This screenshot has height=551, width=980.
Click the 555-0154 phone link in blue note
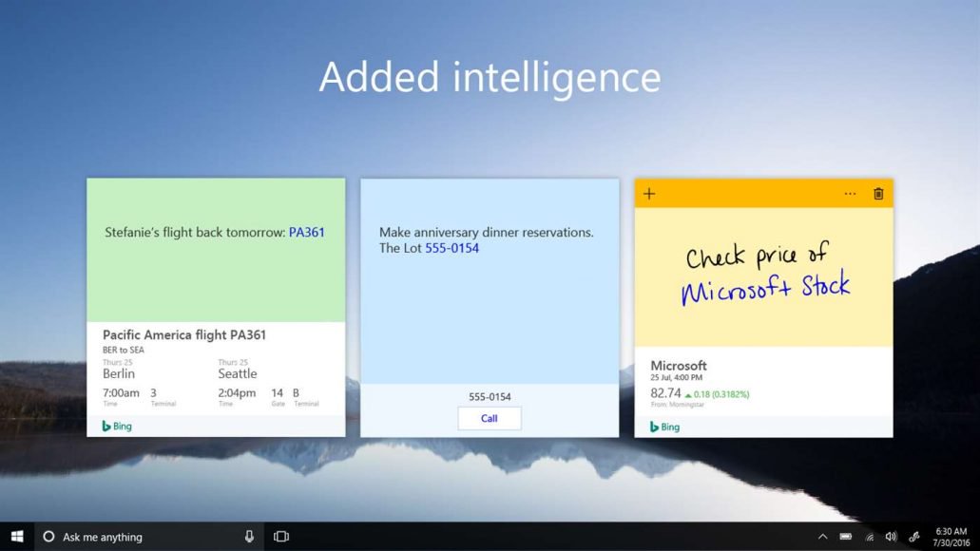[x=452, y=248]
